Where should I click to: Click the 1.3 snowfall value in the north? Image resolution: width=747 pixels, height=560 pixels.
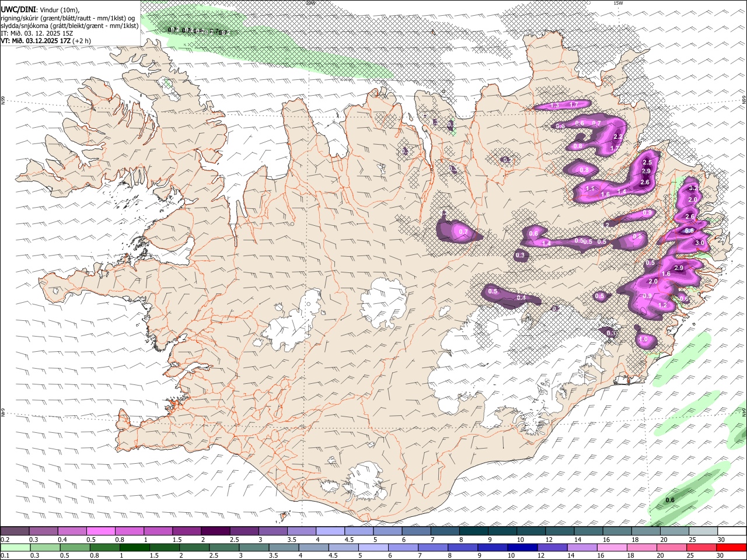point(554,106)
